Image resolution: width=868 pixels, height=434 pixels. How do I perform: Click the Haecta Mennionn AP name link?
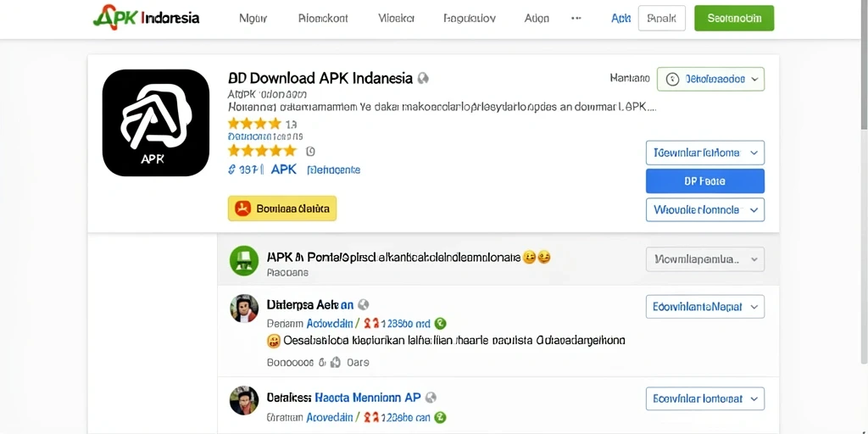click(x=368, y=398)
